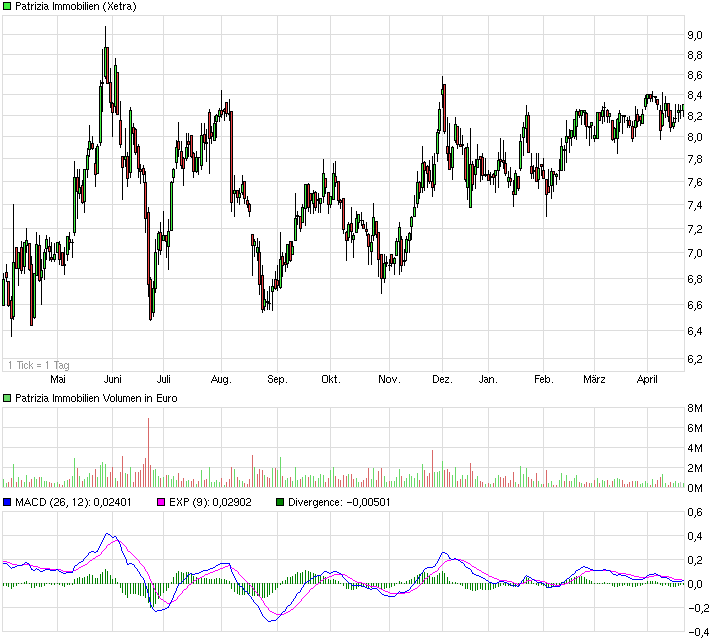Click the 0,4 MACD axis value
726x640 pixels.
[x=695, y=536]
